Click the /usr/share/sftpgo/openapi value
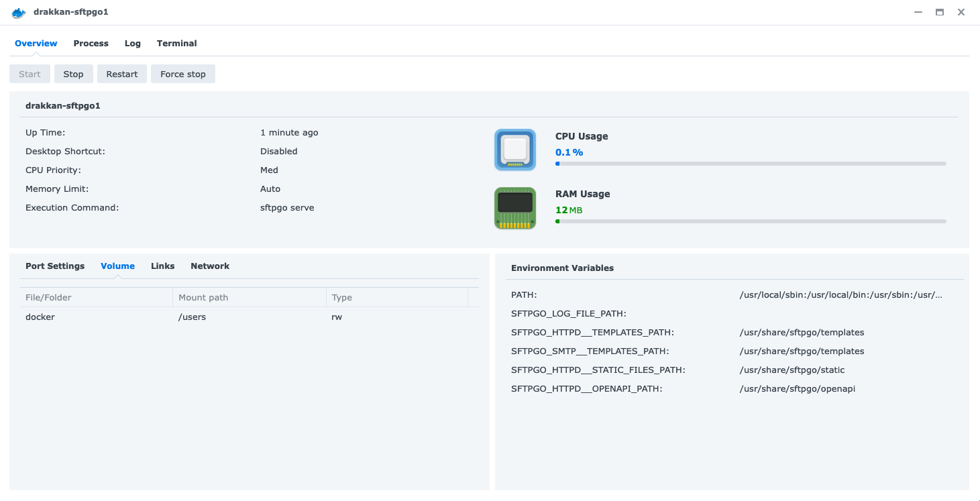 coord(798,388)
